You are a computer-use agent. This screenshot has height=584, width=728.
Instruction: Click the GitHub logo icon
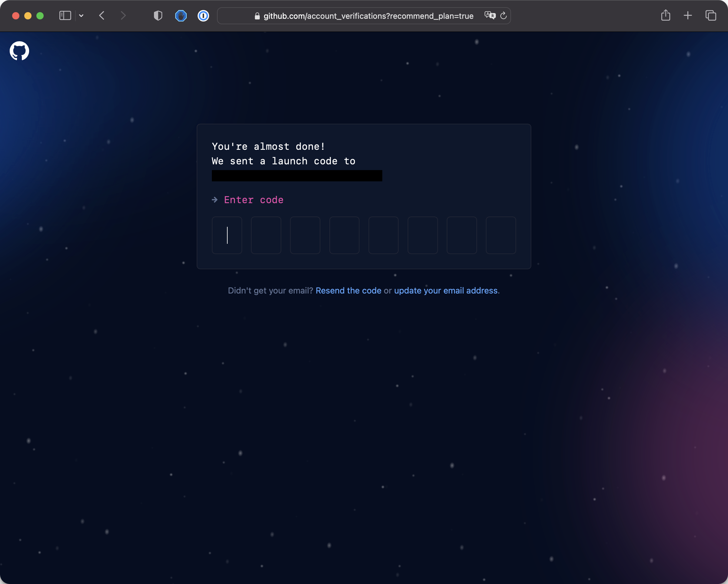pyautogui.click(x=19, y=51)
